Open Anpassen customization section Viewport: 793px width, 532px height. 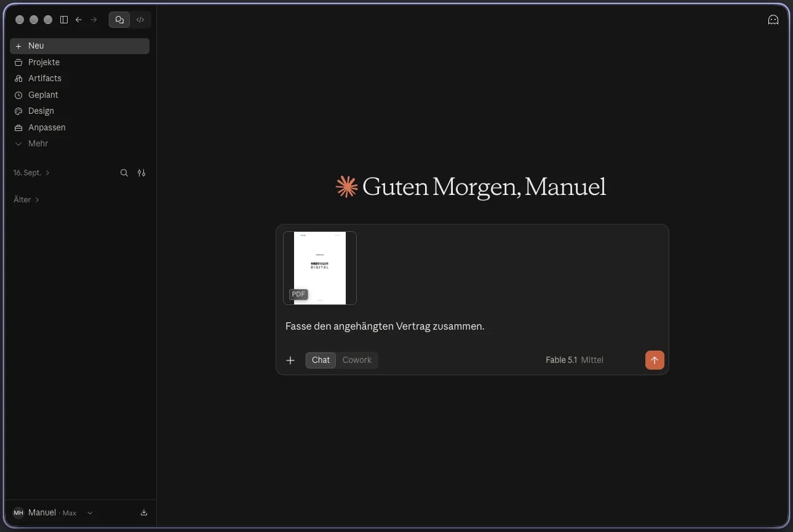[x=79, y=127]
